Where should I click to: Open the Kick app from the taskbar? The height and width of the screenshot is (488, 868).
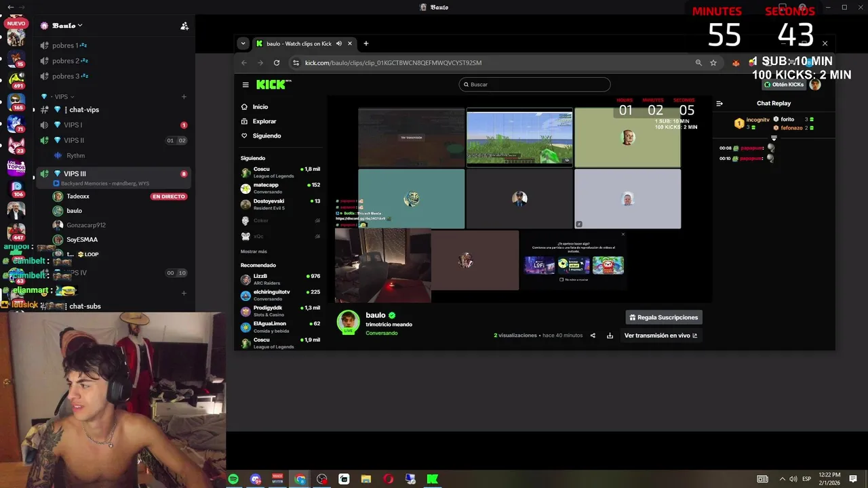[433, 479]
